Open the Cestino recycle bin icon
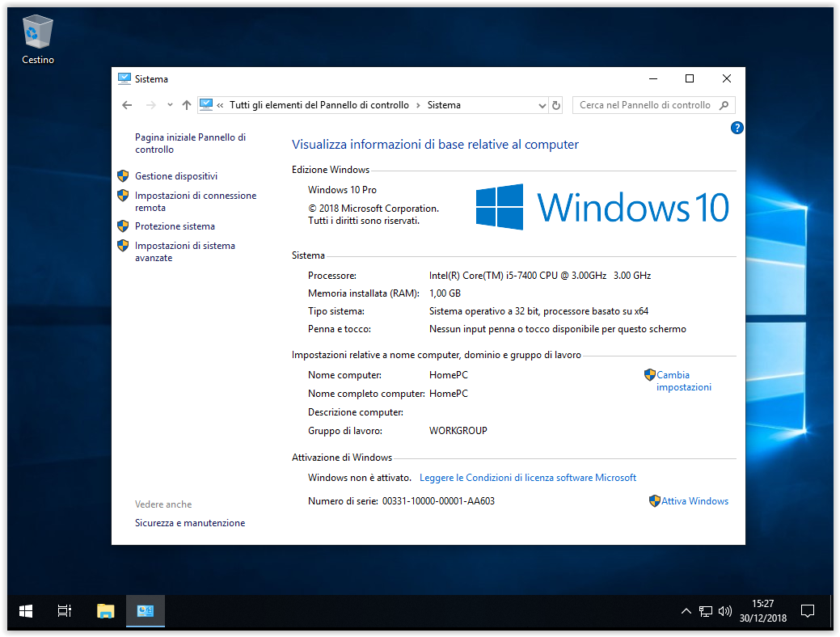Image resolution: width=840 pixels, height=637 pixels. [x=37, y=39]
